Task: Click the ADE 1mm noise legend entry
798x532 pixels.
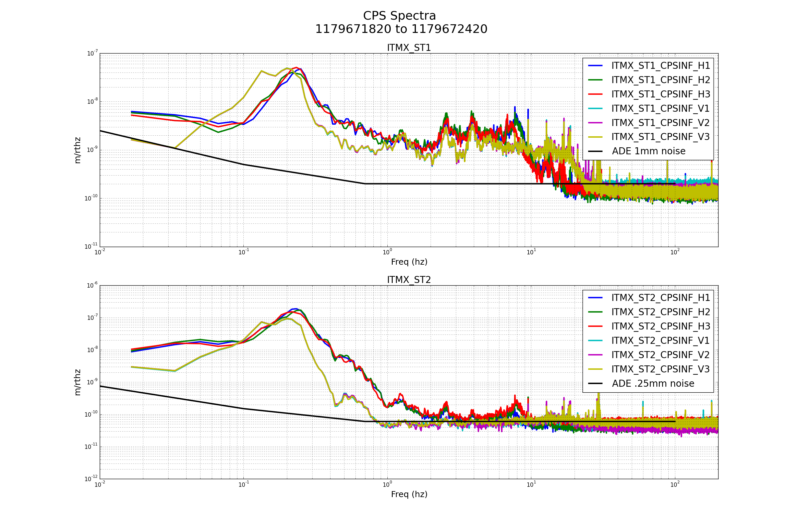Action: pyautogui.click(x=648, y=151)
